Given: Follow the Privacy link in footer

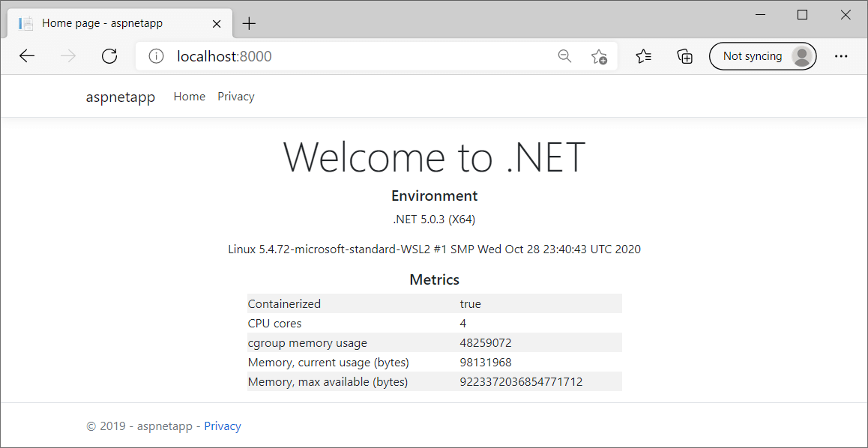Looking at the screenshot, I should pyautogui.click(x=223, y=426).
